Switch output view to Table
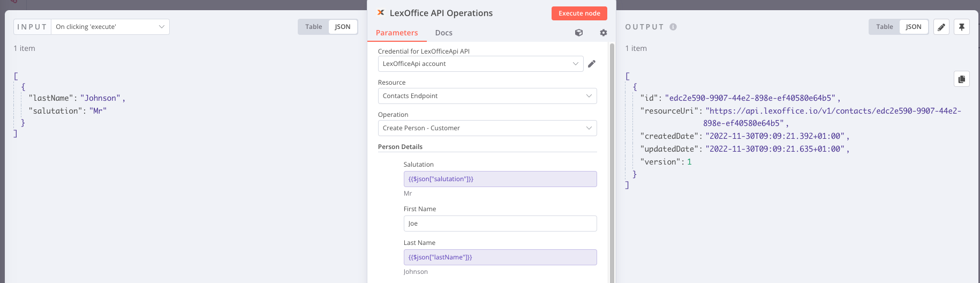The width and height of the screenshot is (980, 283). tap(885, 27)
